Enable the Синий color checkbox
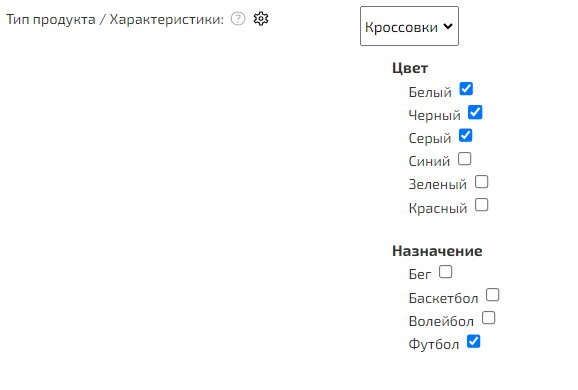The width and height of the screenshot is (578, 390). coord(464,159)
